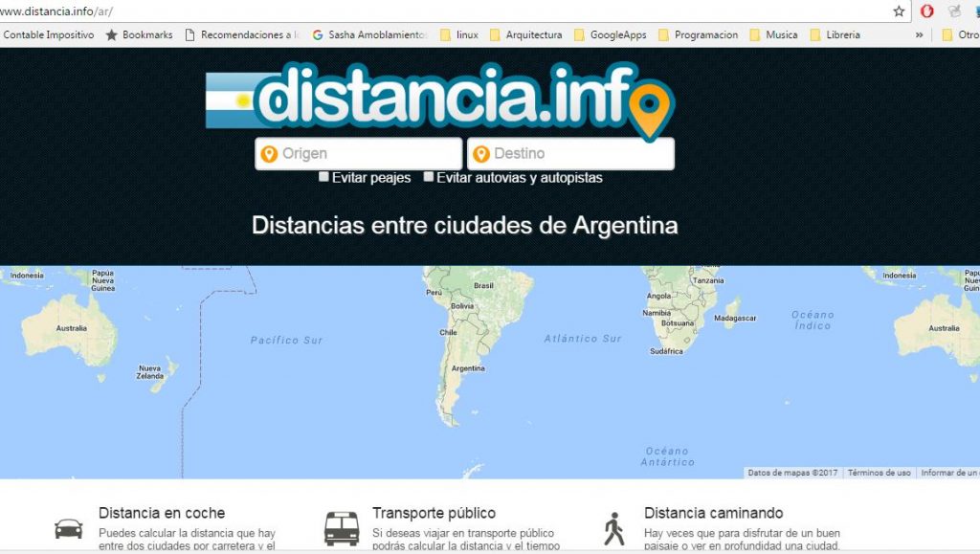This screenshot has height=554, width=980.
Task: Open the Arquitectura bookmark folder
Action: (525, 35)
